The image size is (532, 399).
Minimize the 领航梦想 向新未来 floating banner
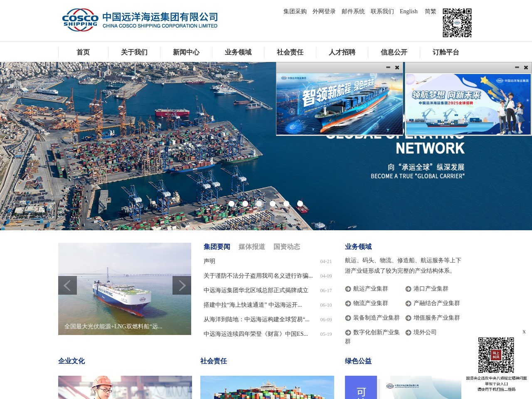tap(517, 67)
